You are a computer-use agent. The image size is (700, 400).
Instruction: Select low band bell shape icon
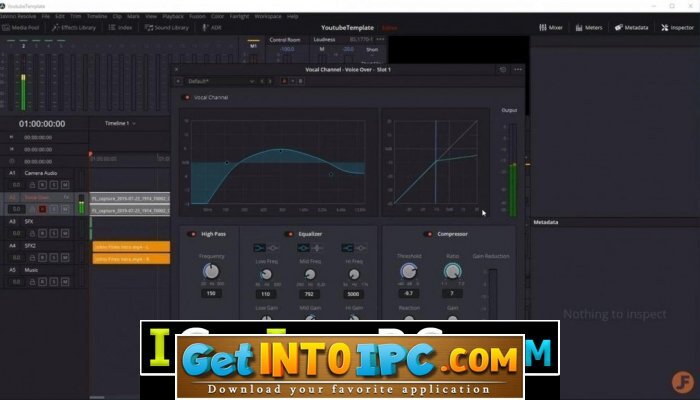click(273, 248)
